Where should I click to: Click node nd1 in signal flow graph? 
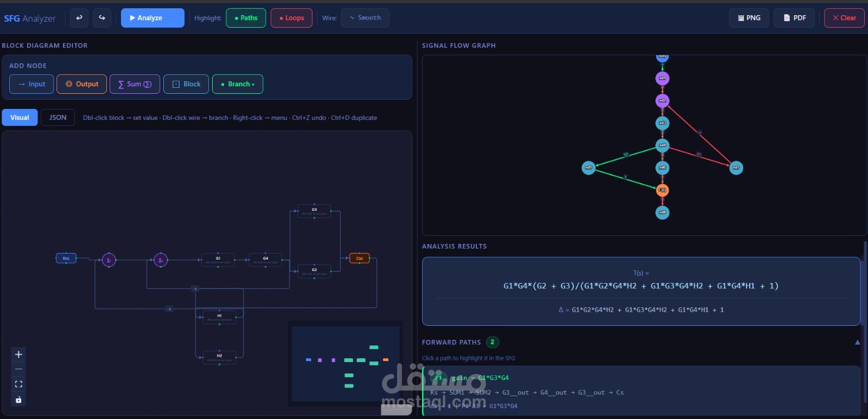[x=662, y=79]
